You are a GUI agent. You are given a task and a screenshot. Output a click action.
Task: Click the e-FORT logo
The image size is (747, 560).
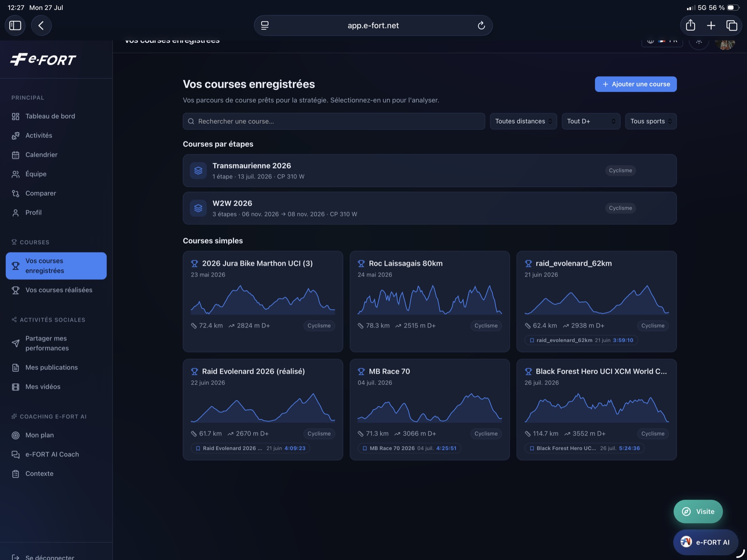[43, 59]
